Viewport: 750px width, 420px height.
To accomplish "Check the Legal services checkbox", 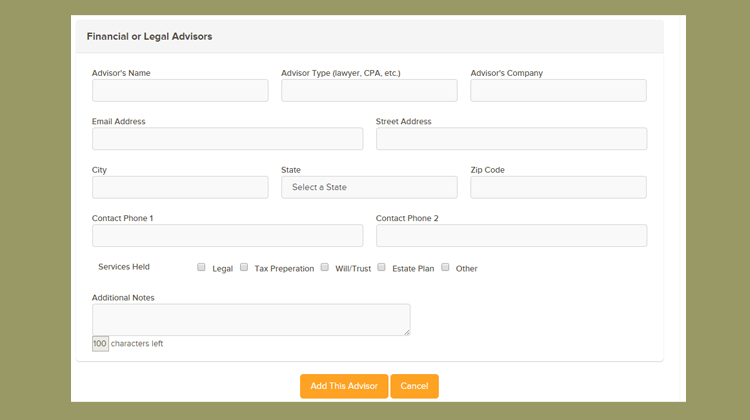I will (201, 267).
